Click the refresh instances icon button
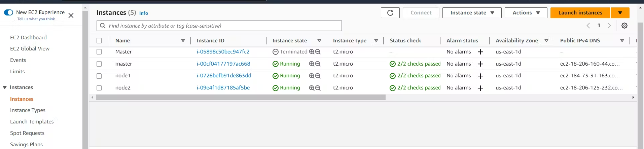This screenshot has width=644, height=149. (390, 13)
